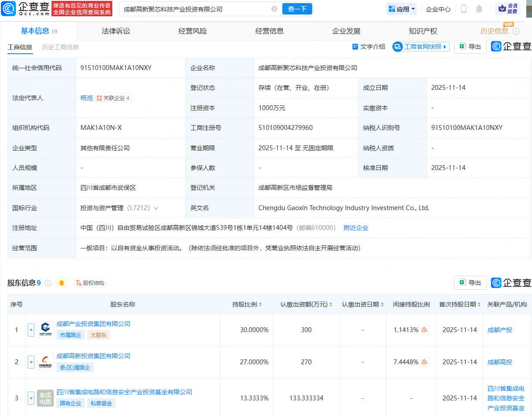Open 股权结构 chart button
Image resolution: width=532 pixels, height=418 pixels.
91,283
